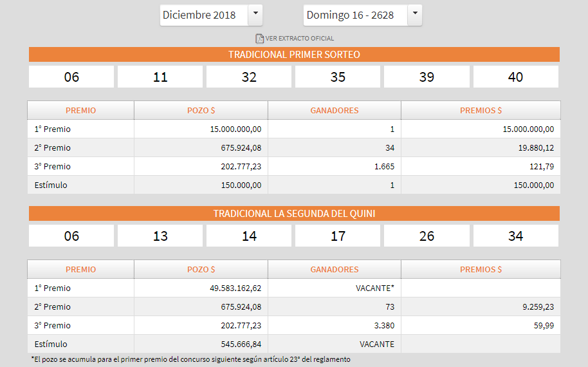Click number 32 in Primer Sorteo results
The image size is (588, 367).
tap(249, 77)
